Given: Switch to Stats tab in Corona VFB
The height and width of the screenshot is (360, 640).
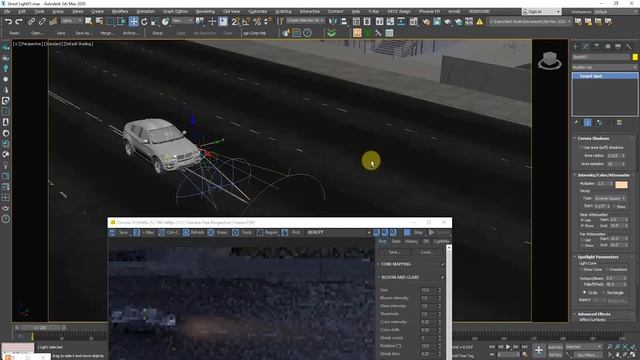Looking at the screenshot, I should (x=396, y=241).
